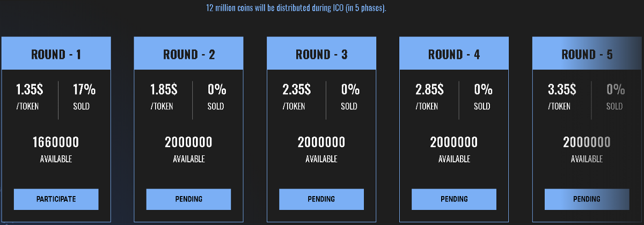This screenshot has height=225, width=644.
Task: Select the ROUND - 4 card header
Action: [x=454, y=54]
